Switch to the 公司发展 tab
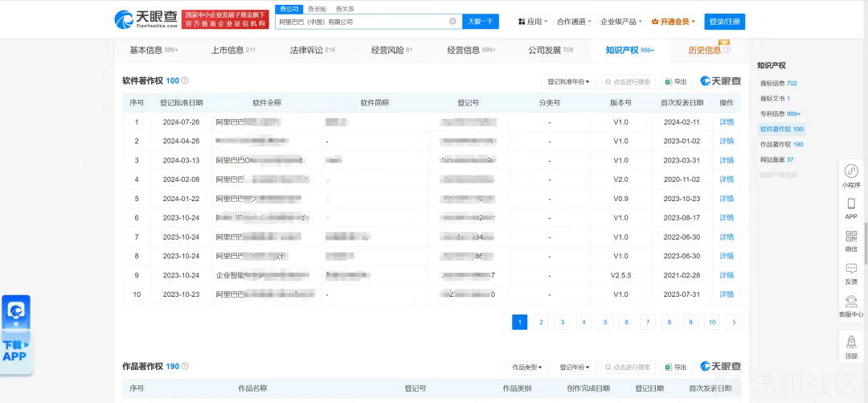 click(x=551, y=50)
